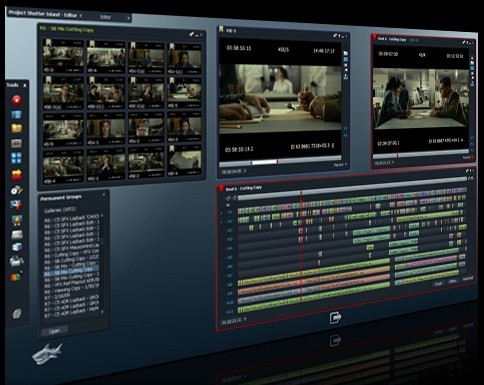Open the yellow folder tool in Tools panel
The height and width of the screenshot is (385, 484).
click(17, 128)
